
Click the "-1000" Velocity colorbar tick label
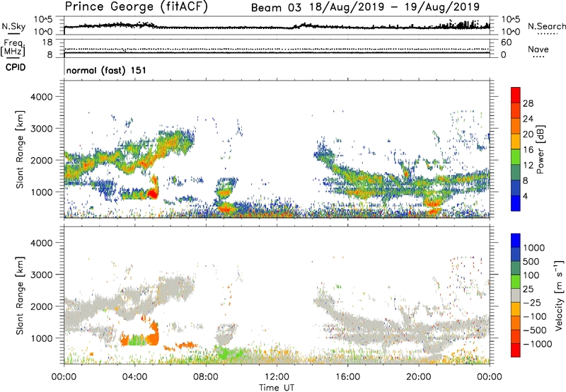click(538, 344)
